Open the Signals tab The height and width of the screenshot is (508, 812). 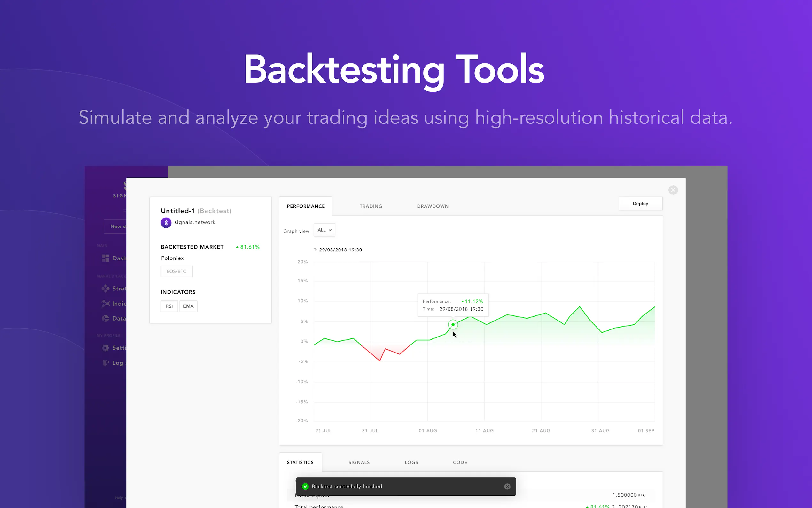pos(359,462)
